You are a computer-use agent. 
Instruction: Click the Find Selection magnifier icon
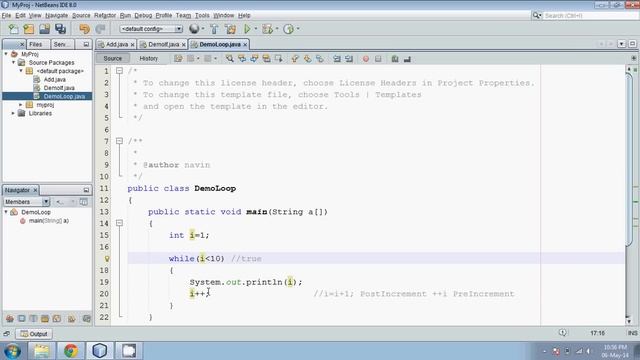pyautogui.click(x=229, y=59)
